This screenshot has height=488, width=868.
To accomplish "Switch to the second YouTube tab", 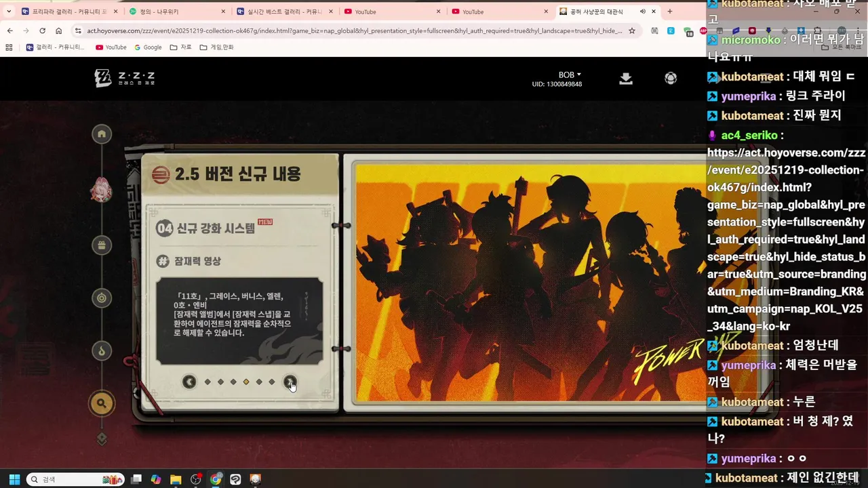I will 498,12.
